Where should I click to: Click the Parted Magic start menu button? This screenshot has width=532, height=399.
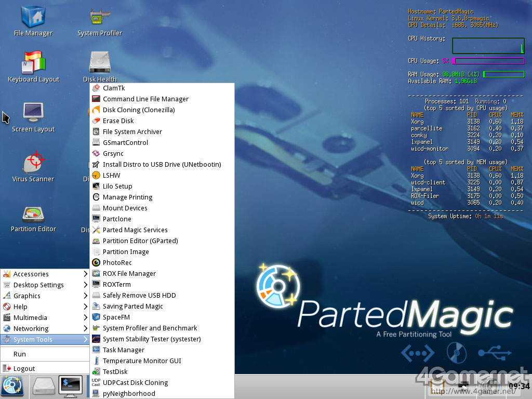point(12,387)
